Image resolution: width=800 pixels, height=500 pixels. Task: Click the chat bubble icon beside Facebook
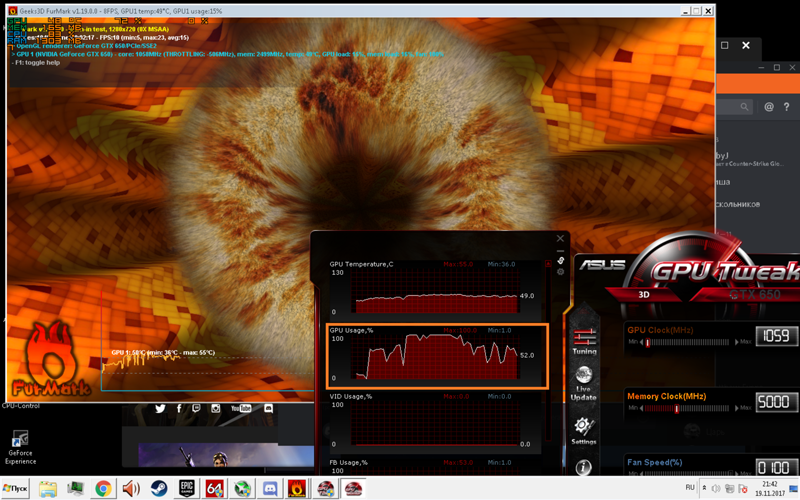click(x=196, y=409)
